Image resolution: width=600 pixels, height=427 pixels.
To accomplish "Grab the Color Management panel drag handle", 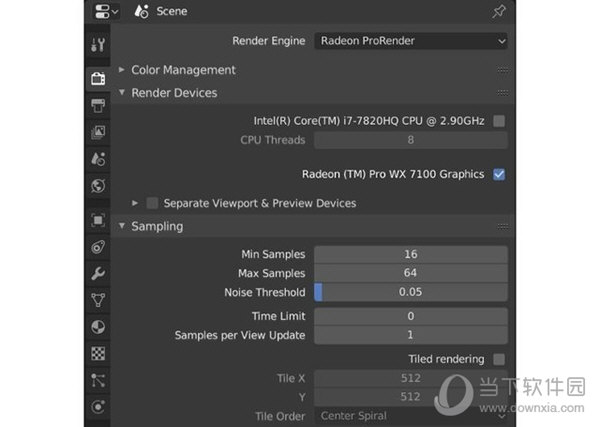I will click(503, 70).
